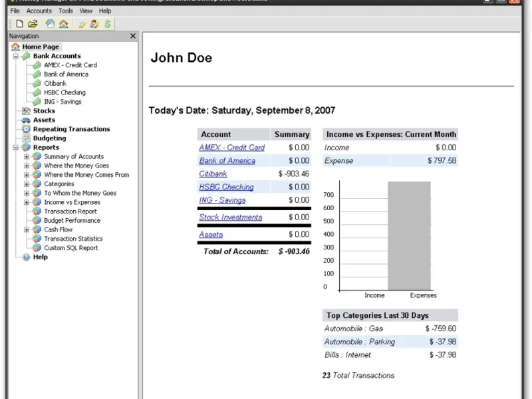532x399 pixels.
Task: Select Repeating Transactions label in tree
Action: click(x=72, y=129)
